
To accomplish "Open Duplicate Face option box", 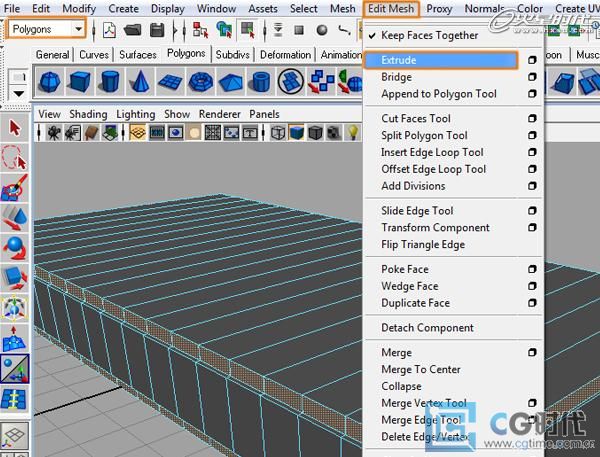I will (x=532, y=303).
